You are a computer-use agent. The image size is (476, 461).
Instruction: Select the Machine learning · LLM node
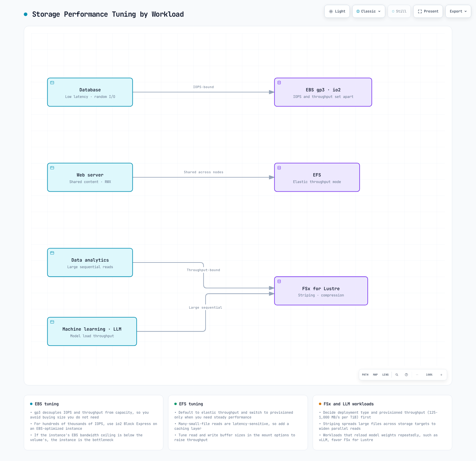(92, 332)
